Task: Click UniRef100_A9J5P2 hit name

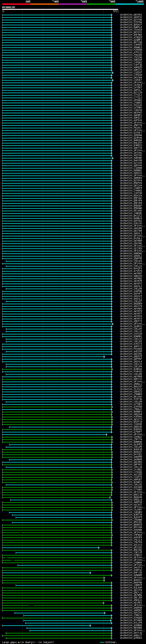Action: 131,603
